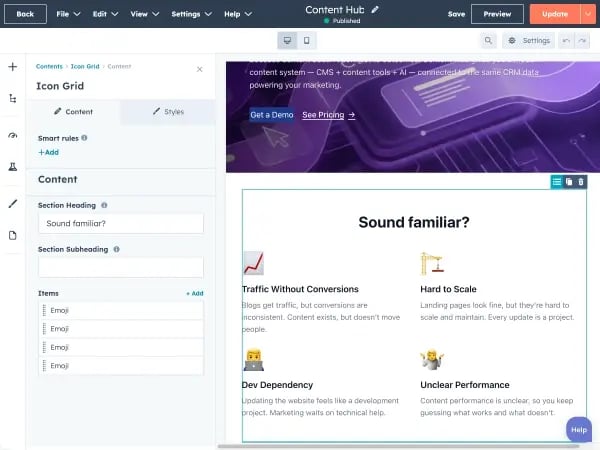Click the Back button

(25, 14)
